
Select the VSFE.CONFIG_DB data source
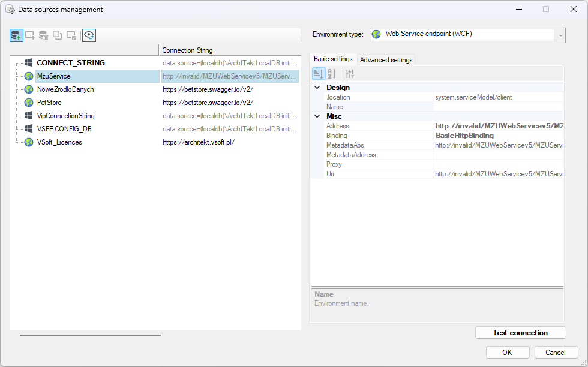(65, 128)
